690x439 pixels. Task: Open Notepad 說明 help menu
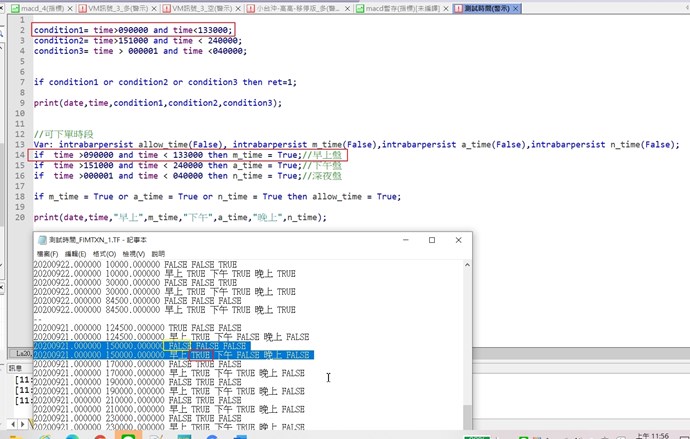(x=158, y=254)
